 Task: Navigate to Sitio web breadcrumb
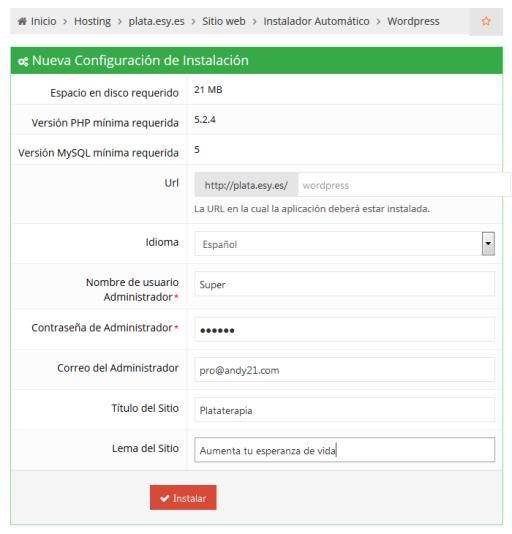pyautogui.click(x=224, y=21)
